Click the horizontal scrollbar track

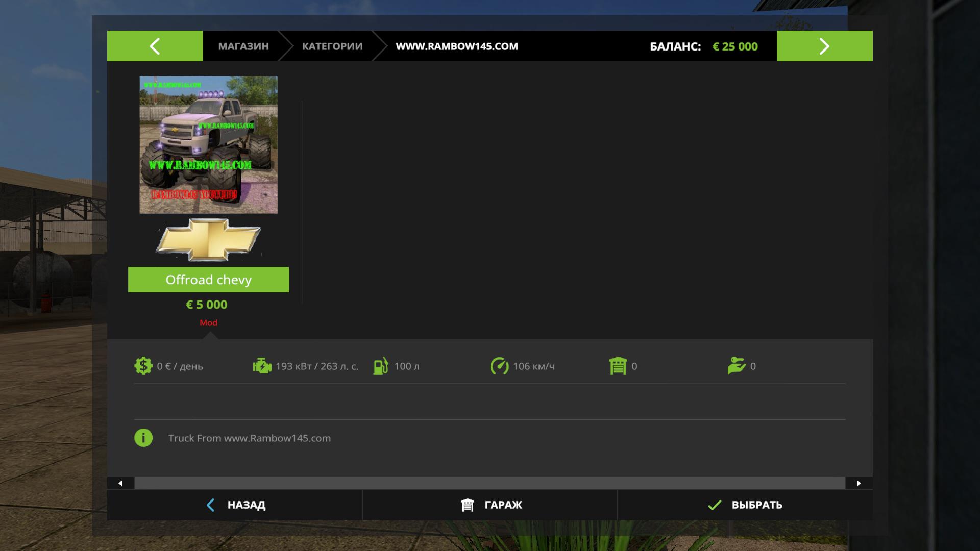490,483
